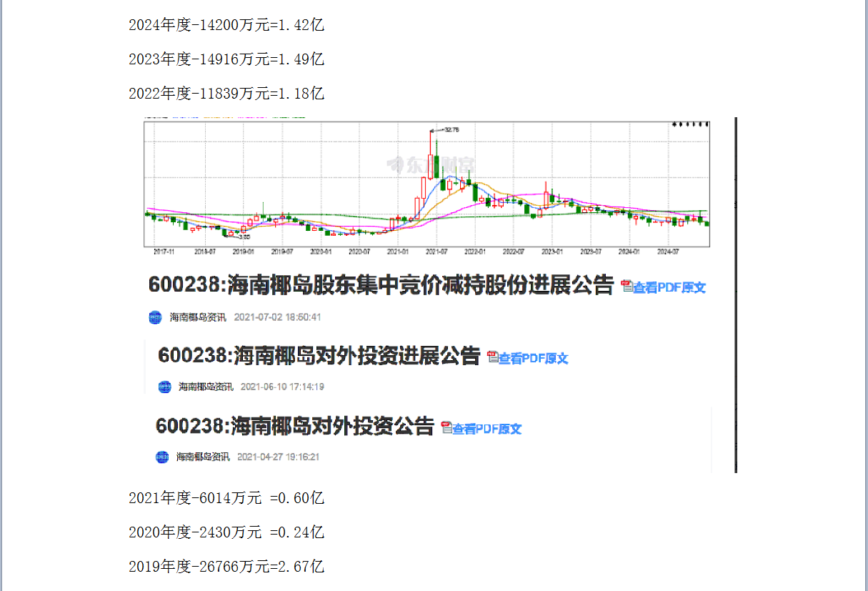
Task: Click source 海南椰岛资讯 dated 2021-06-10
Action: [206, 387]
